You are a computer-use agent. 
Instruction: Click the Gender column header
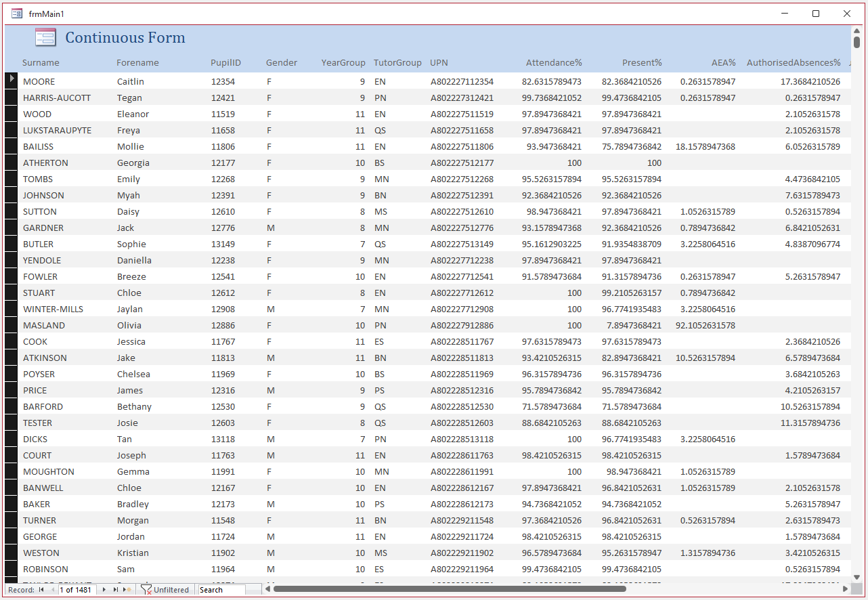(x=282, y=62)
